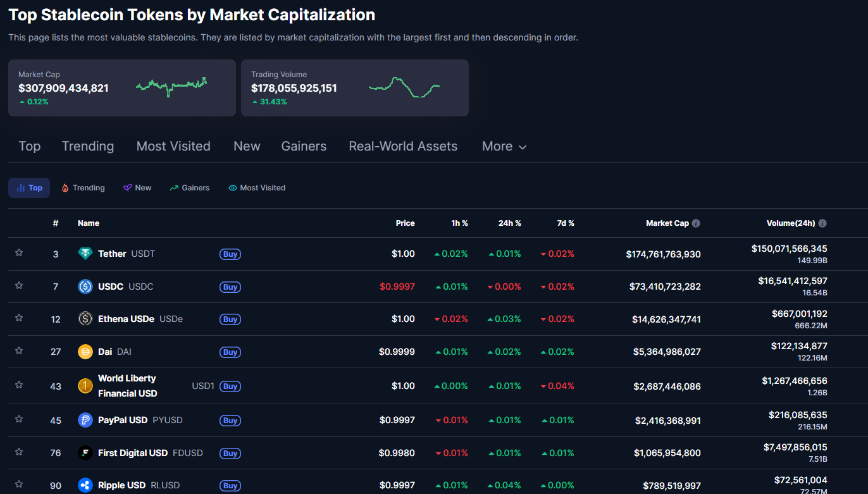Click the Market Cap sparkline chart
Screen dimensions: 868x494
pos(171,87)
